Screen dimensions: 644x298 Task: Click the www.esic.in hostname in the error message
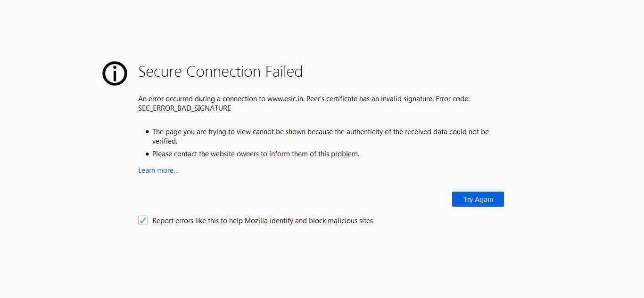coord(285,99)
